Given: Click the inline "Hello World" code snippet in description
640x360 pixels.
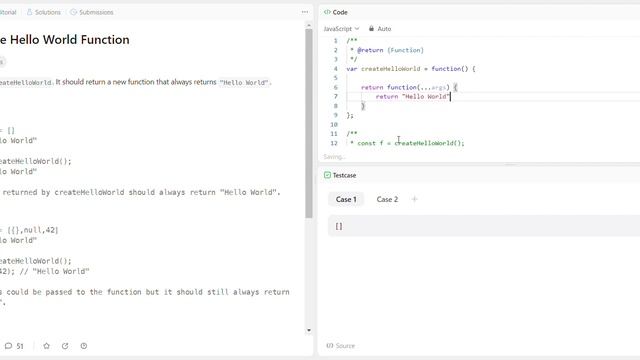Looking at the screenshot, I should tap(244, 82).
